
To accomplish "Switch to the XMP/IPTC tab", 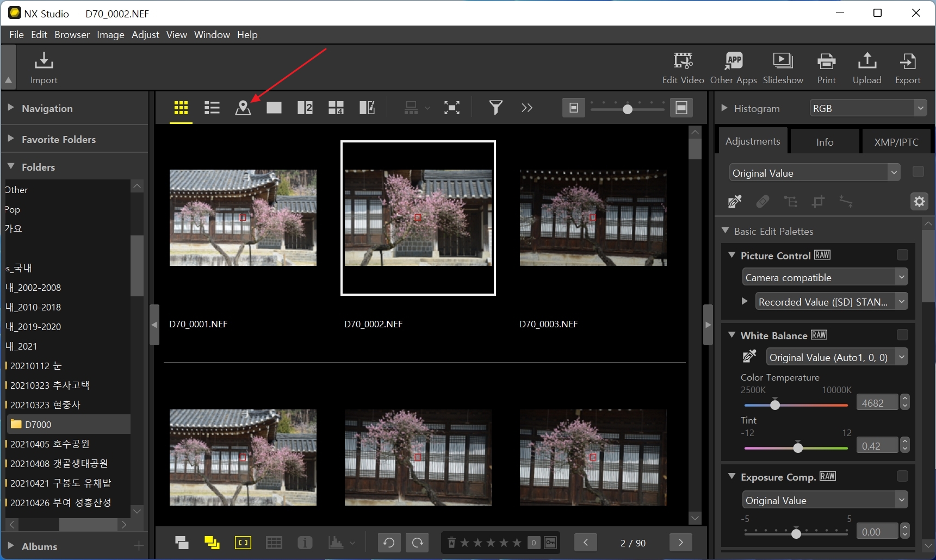I will (x=896, y=141).
